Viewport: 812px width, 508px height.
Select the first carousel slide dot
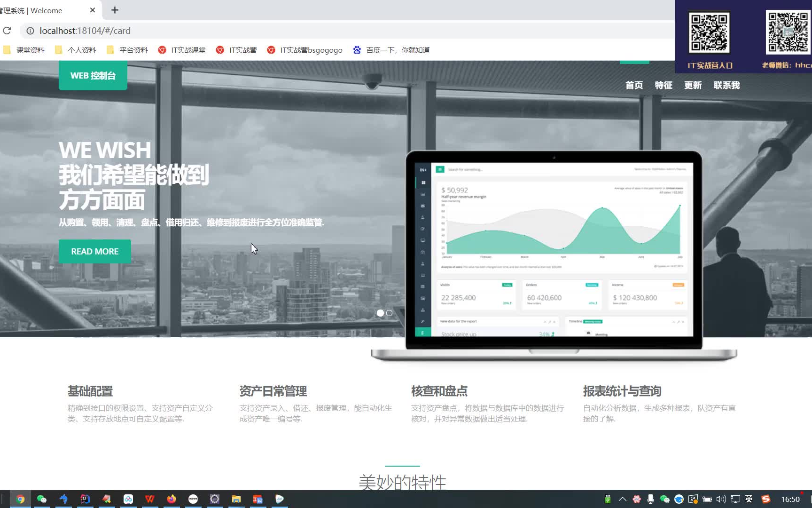(x=380, y=313)
